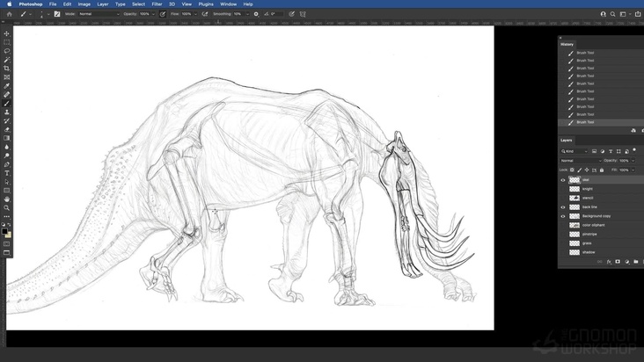644x362 pixels.
Task: Show the stencil layer
Action: 563,198
